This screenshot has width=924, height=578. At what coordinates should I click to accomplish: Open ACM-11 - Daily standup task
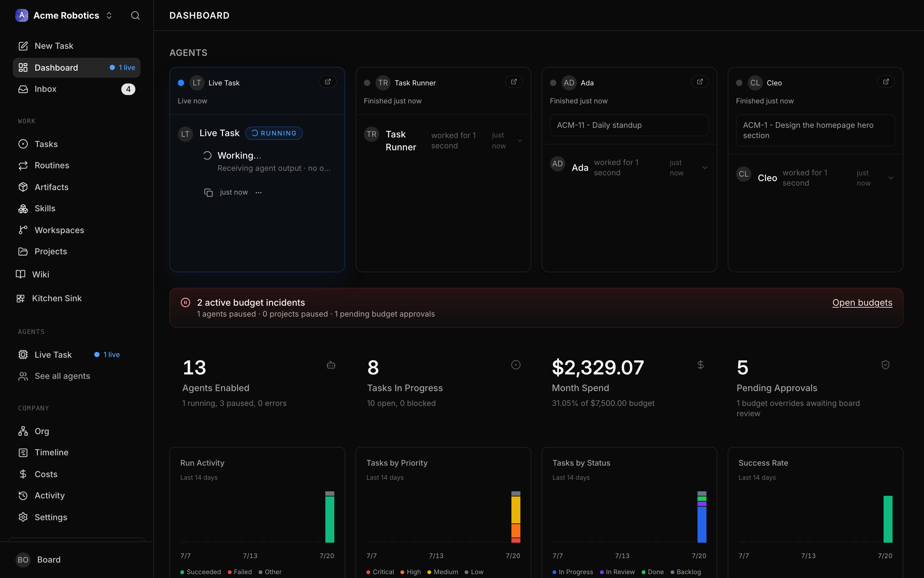[629, 125]
